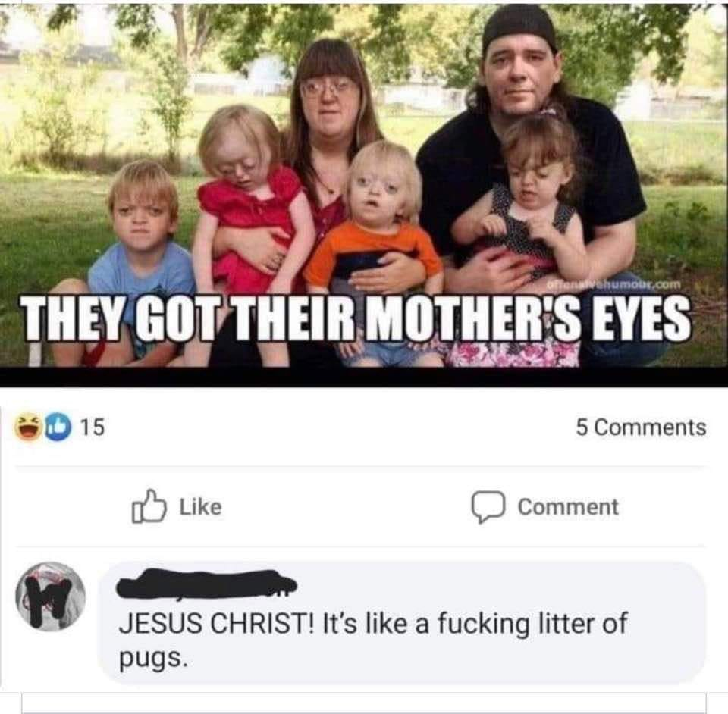Open the commenter's profile picture
The width and height of the screenshot is (728, 714).
coord(51,596)
